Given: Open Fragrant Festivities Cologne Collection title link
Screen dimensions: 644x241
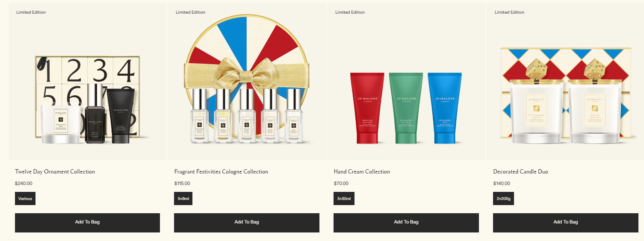Looking at the screenshot, I should pyautogui.click(x=221, y=172).
